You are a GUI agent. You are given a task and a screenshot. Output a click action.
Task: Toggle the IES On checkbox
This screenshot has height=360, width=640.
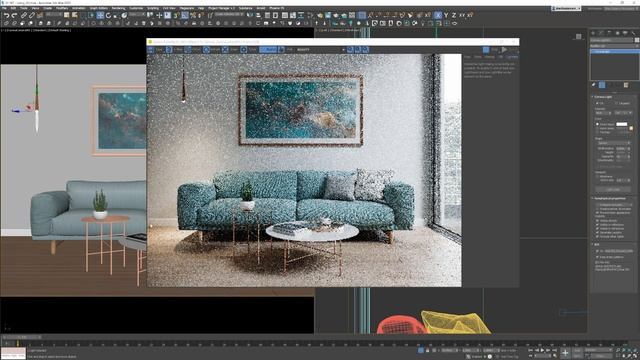point(597,251)
